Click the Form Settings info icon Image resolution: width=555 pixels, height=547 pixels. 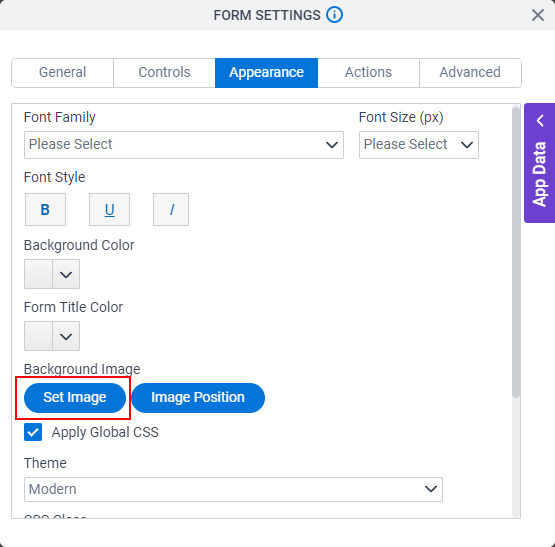pyautogui.click(x=334, y=15)
